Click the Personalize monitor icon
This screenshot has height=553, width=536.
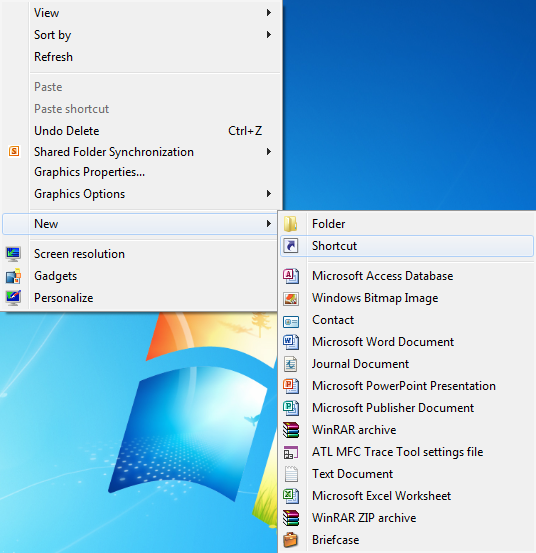[13, 298]
